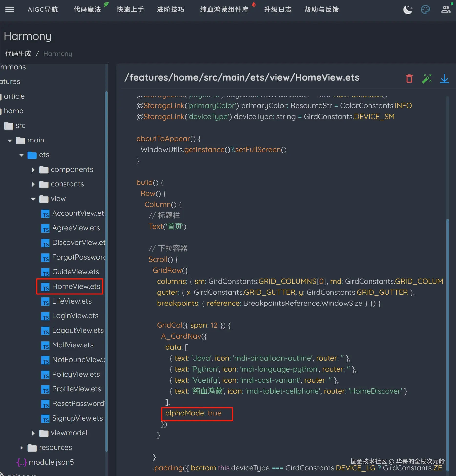Collapse the main folder
Screen dimensions: 456x476
pos(10,140)
